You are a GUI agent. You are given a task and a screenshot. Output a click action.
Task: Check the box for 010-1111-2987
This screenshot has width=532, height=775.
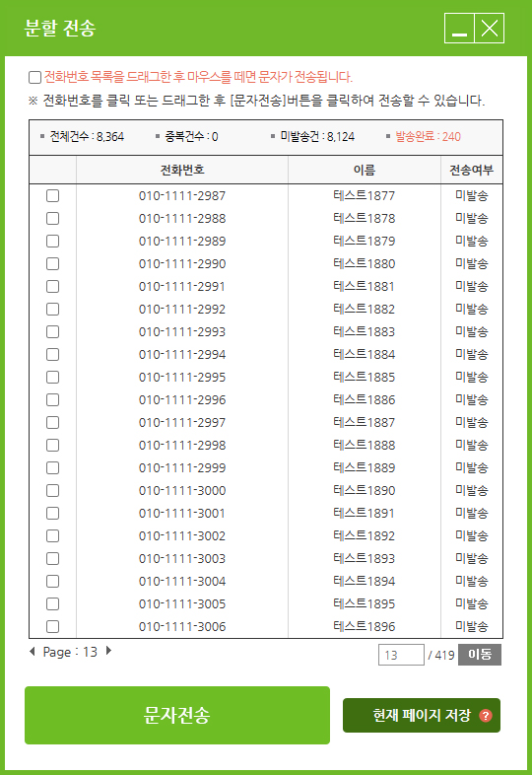(53, 196)
